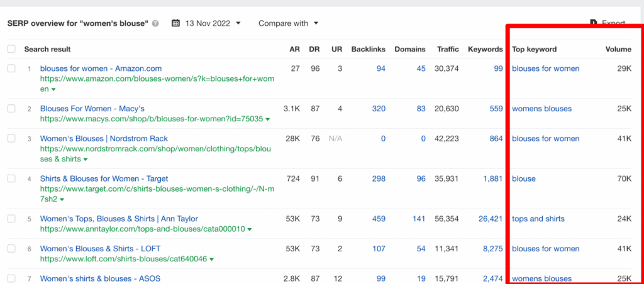The height and width of the screenshot is (284, 644).
Task: Open Ann Taylor's 459 backlinks count
Action: pos(379,219)
